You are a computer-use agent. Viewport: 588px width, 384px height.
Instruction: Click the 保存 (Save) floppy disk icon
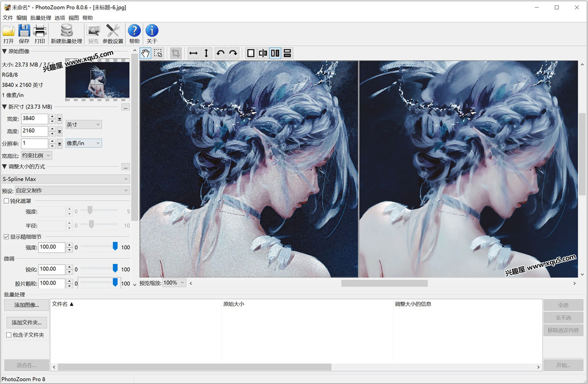(24, 31)
